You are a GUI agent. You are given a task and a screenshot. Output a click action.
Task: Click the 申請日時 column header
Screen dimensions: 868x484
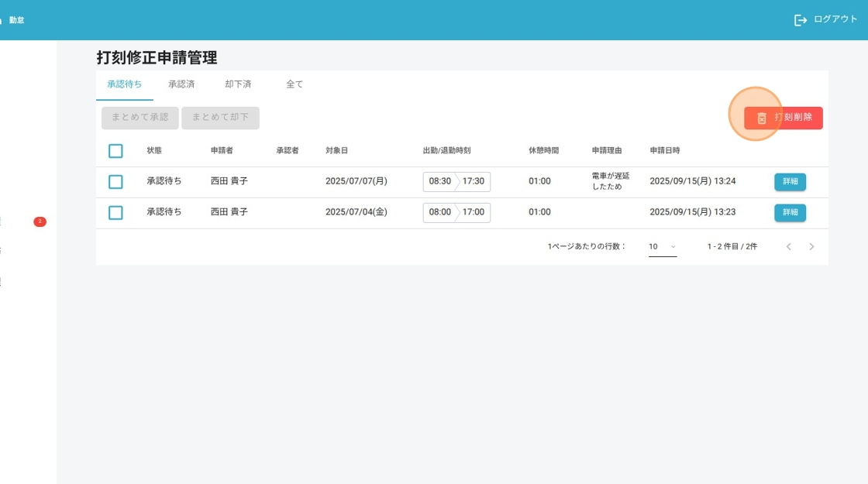(x=665, y=150)
